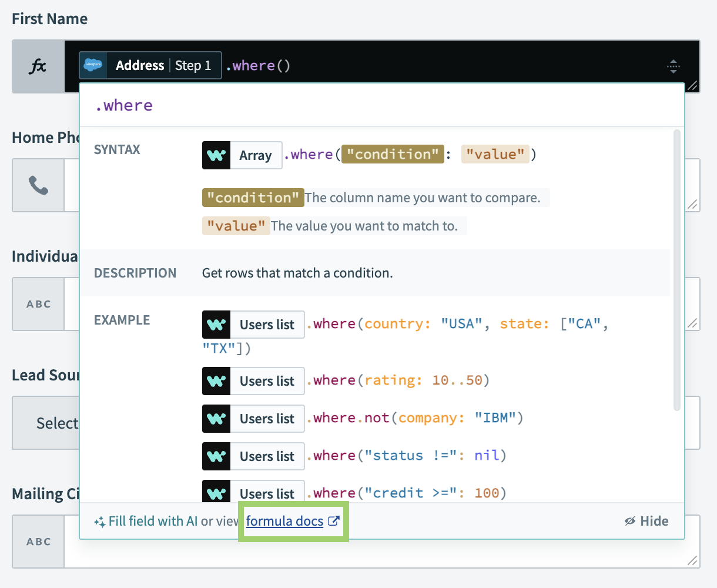This screenshot has height=588, width=717.
Task: Click the ABC icon next to Individual field
Action: pos(38,304)
